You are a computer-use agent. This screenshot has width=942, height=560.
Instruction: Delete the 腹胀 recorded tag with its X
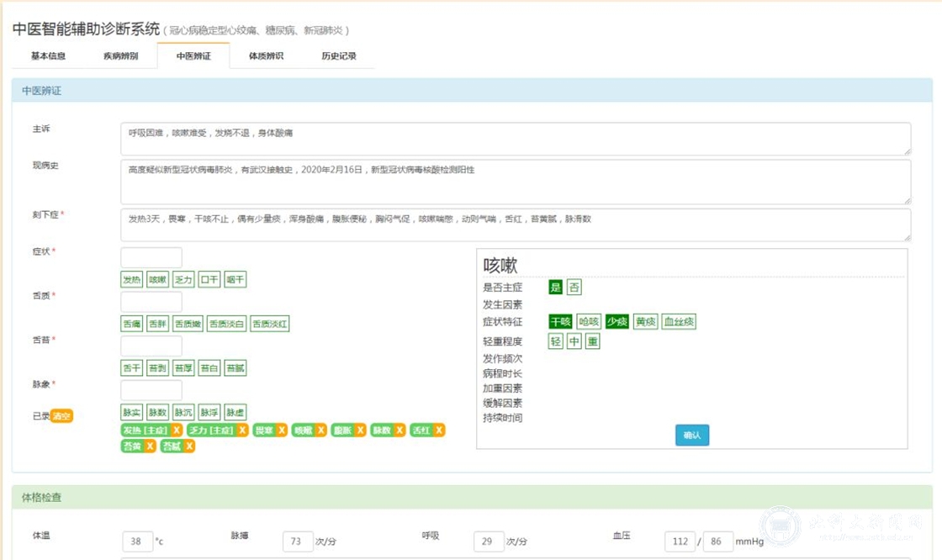pos(360,431)
